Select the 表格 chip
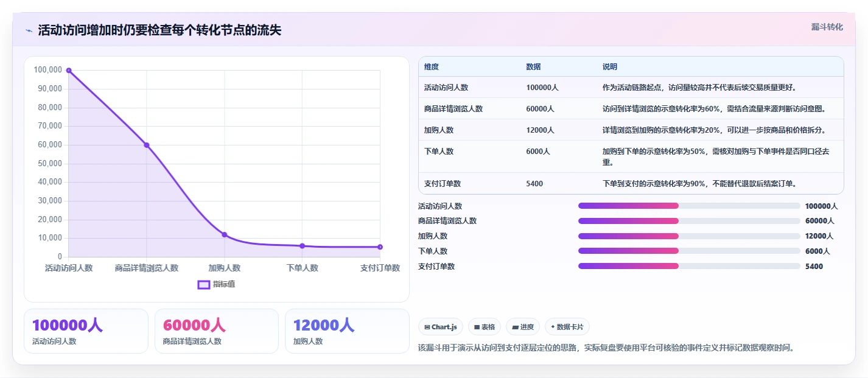Screen dimensions: 868x378 (485, 327)
